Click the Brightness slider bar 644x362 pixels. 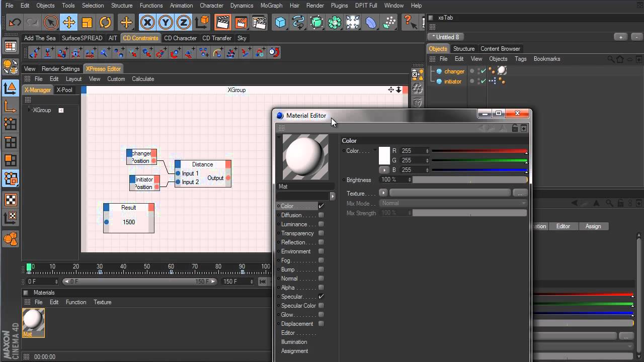(470, 180)
